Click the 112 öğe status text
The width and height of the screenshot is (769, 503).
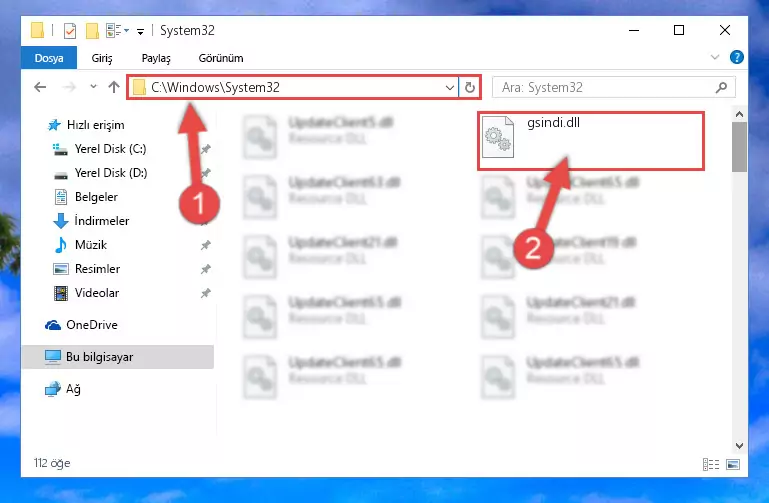tap(52, 463)
